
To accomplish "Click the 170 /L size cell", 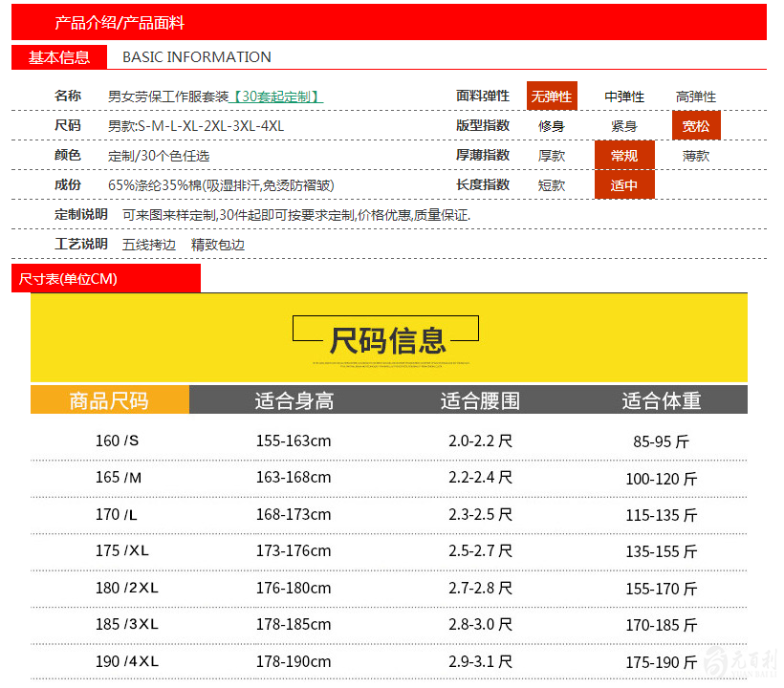I will coord(116,514).
